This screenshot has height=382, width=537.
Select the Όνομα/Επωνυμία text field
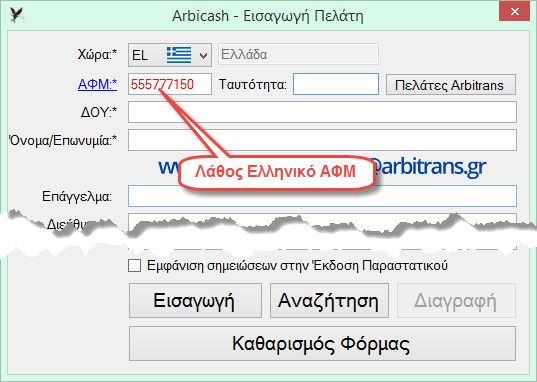point(322,140)
